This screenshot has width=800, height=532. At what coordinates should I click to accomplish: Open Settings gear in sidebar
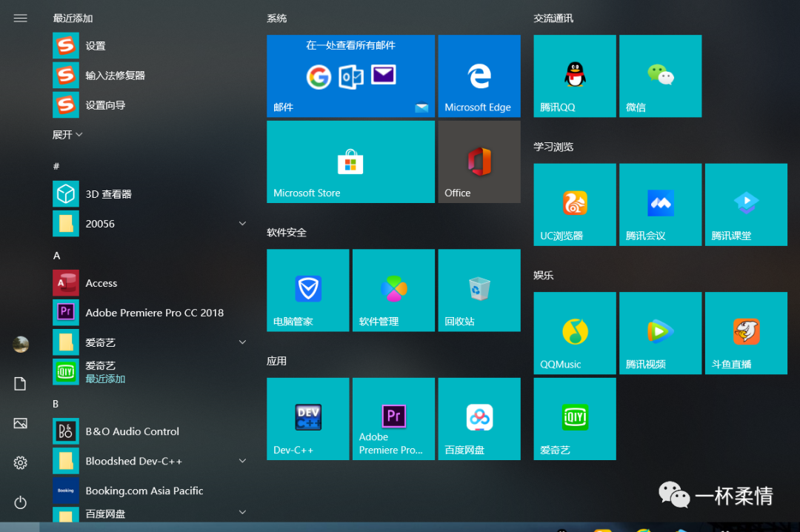21,463
